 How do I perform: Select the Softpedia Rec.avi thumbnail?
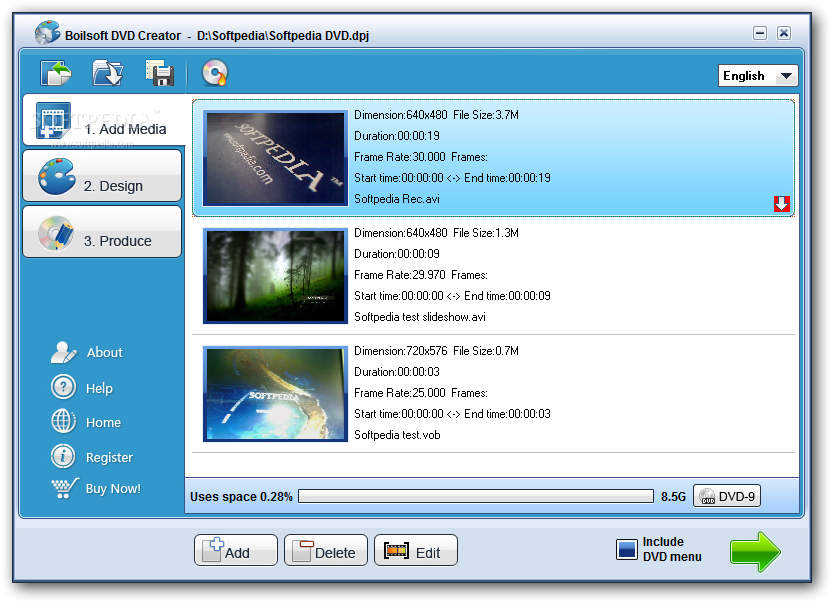[x=275, y=158]
